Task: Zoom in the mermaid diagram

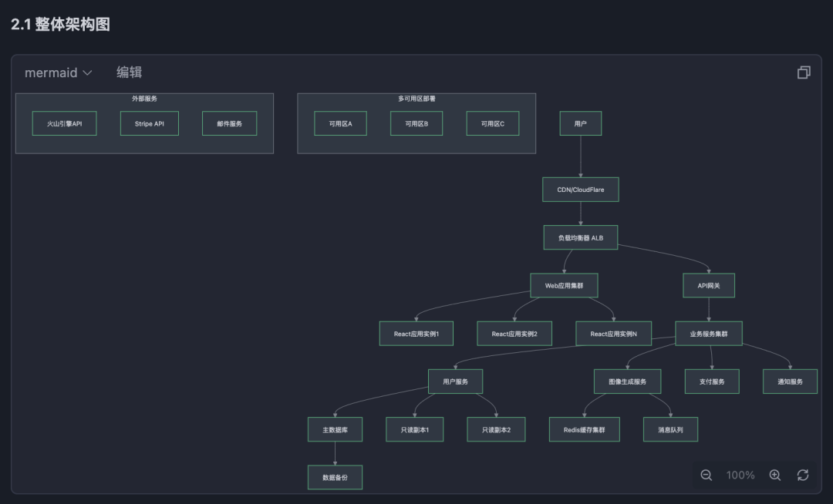Action: tap(775, 475)
